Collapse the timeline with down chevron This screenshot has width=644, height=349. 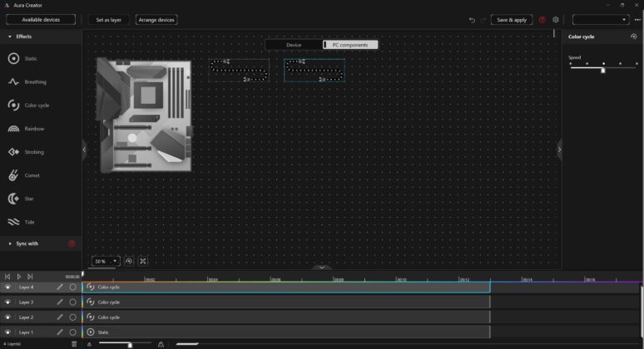point(322,268)
